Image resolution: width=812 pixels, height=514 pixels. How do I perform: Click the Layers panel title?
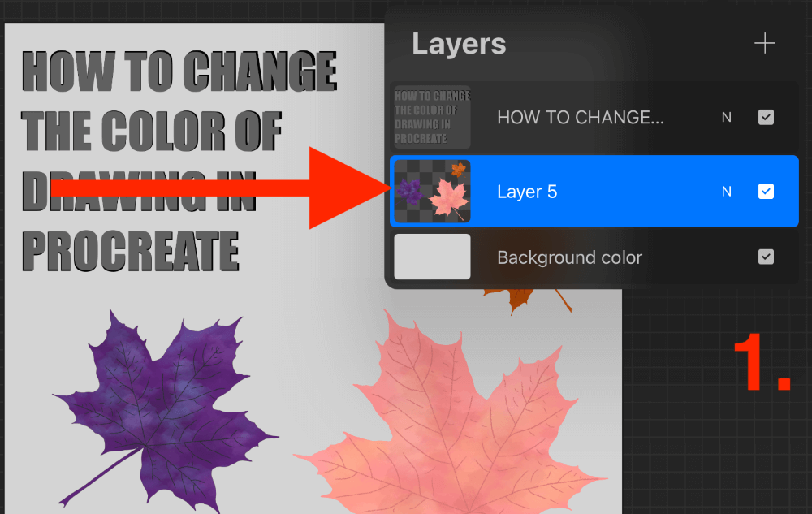tap(459, 44)
